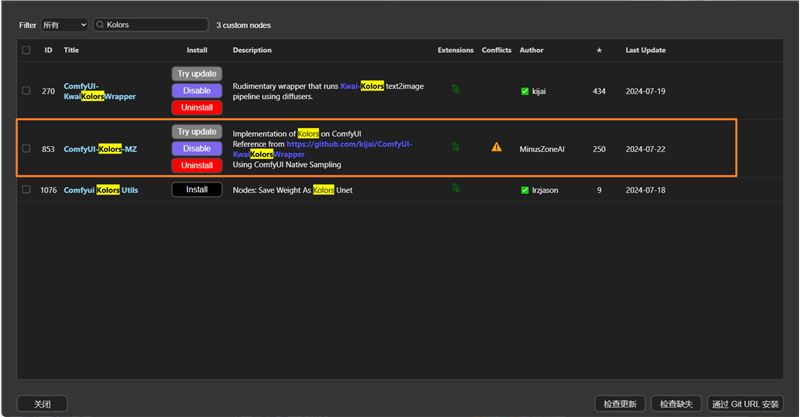Click extensions icon for ComfyUI-Kolors-MZ row
Image resolution: width=800 pixels, height=417 pixels.
456,147
